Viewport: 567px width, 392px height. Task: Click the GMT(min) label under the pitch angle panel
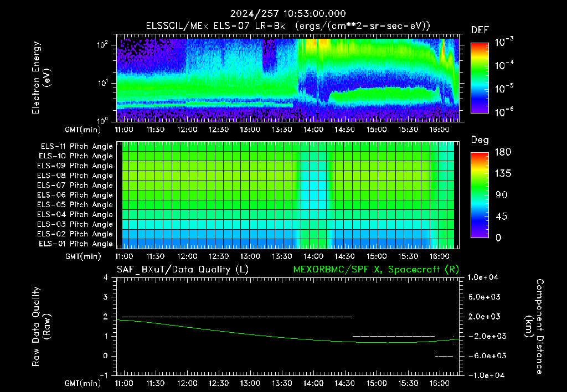point(83,256)
